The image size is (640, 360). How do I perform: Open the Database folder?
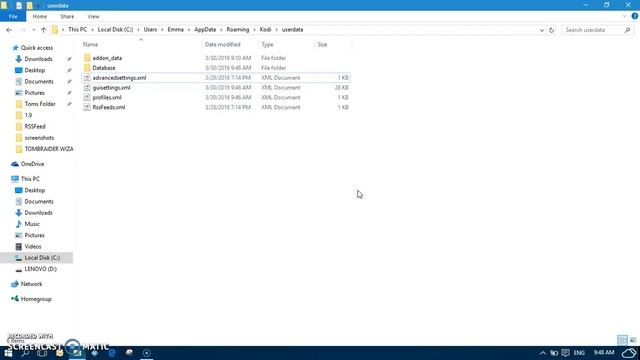tap(104, 68)
